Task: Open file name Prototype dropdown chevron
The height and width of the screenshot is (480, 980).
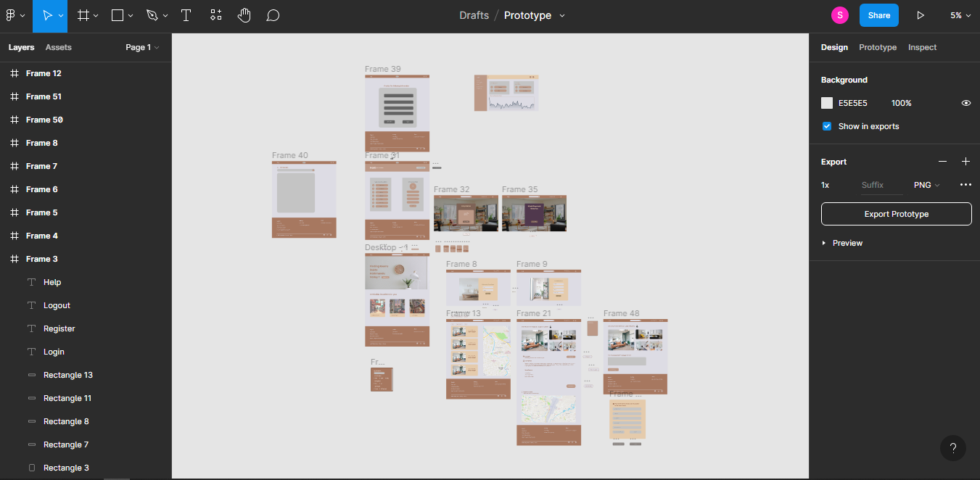Action: coord(562,15)
